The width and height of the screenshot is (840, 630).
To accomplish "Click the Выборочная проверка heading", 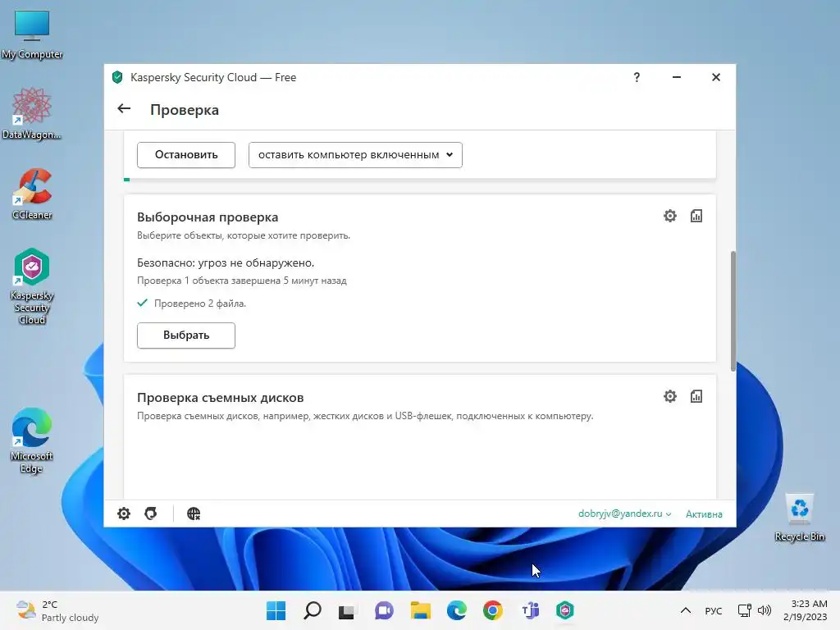I will 208,217.
